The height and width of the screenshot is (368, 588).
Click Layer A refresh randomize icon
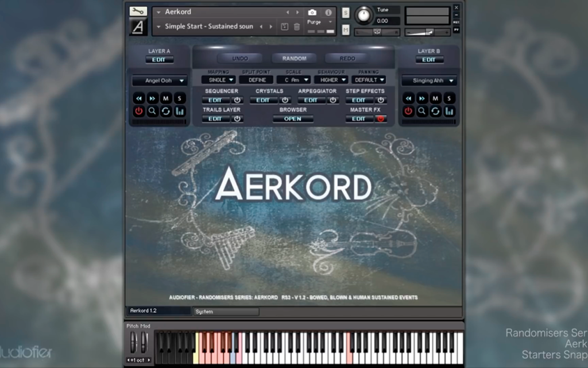[x=166, y=111]
